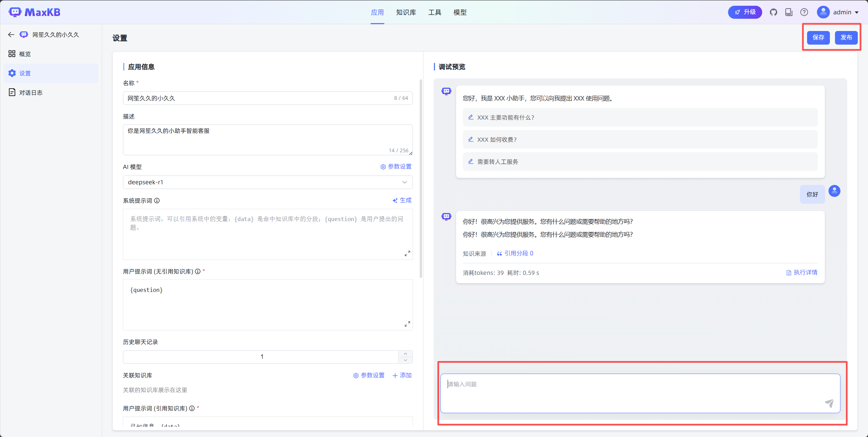Screen dimensions: 868x437
Task: Open the GitHub icon link
Action: [773, 12]
